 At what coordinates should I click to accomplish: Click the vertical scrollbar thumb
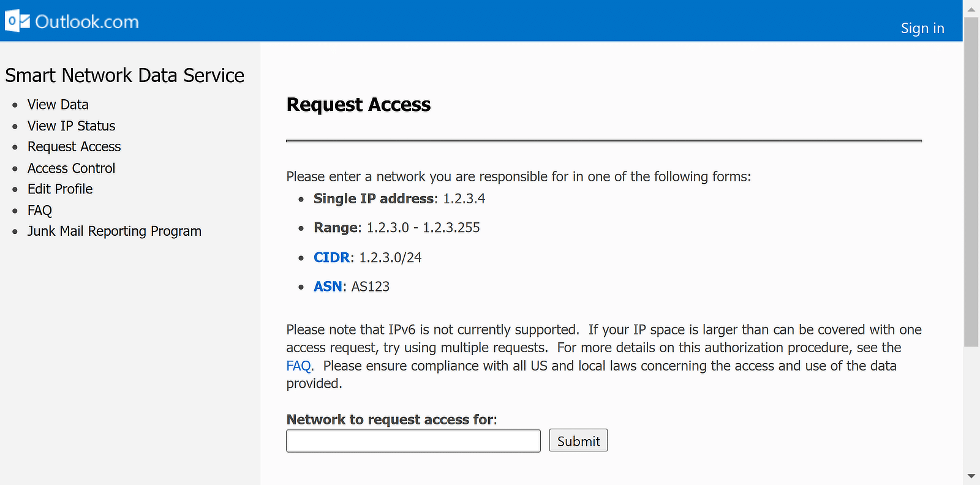coord(971,181)
